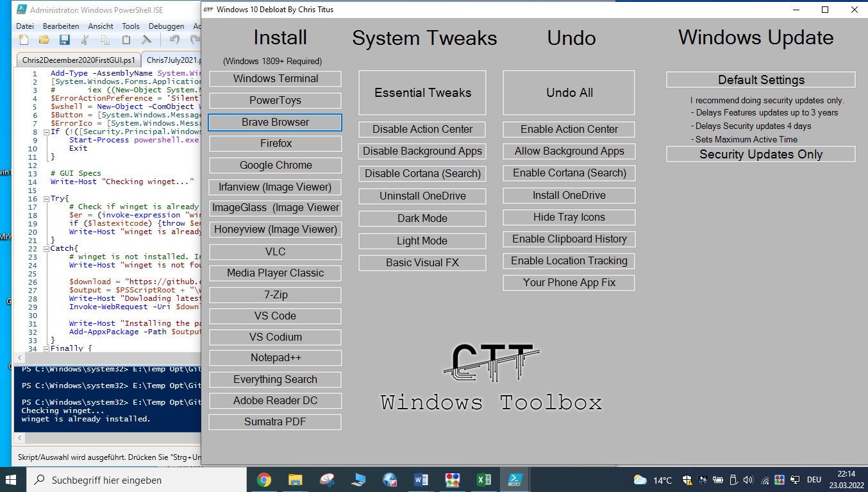Click the Copy icon in ISE toolbar
Screen dimensions: 868x492
click(105, 40)
